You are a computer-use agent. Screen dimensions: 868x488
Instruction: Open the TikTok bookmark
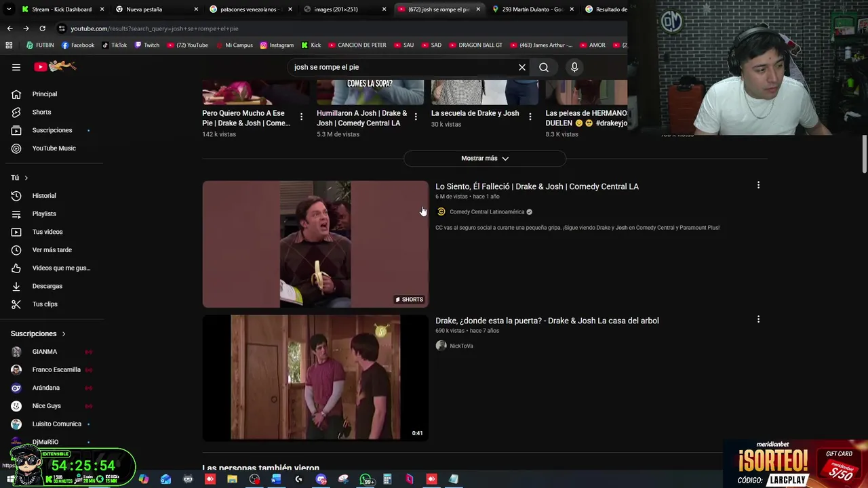click(x=114, y=45)
